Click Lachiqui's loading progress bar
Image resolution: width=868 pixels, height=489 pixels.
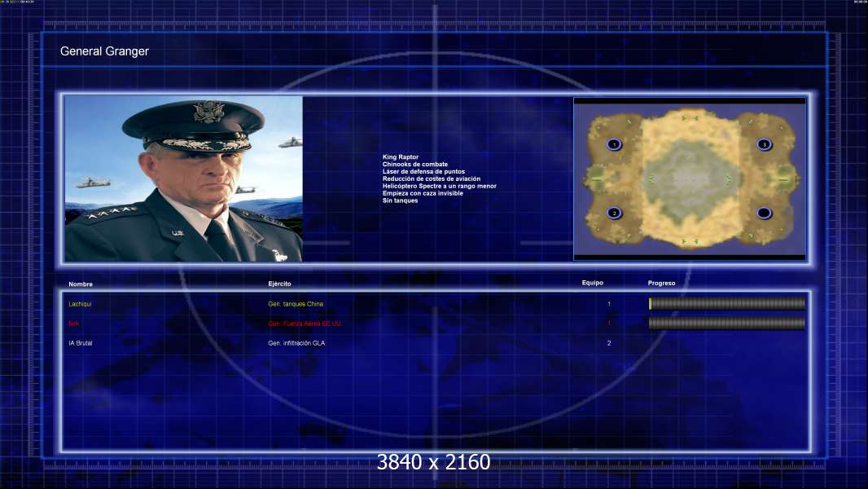[727, 303]
